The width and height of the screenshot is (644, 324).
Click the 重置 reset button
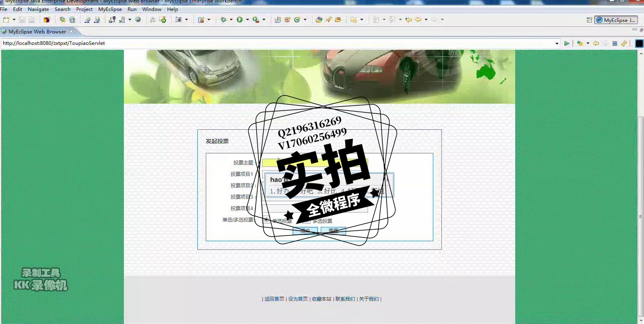(x=333, y=231)
